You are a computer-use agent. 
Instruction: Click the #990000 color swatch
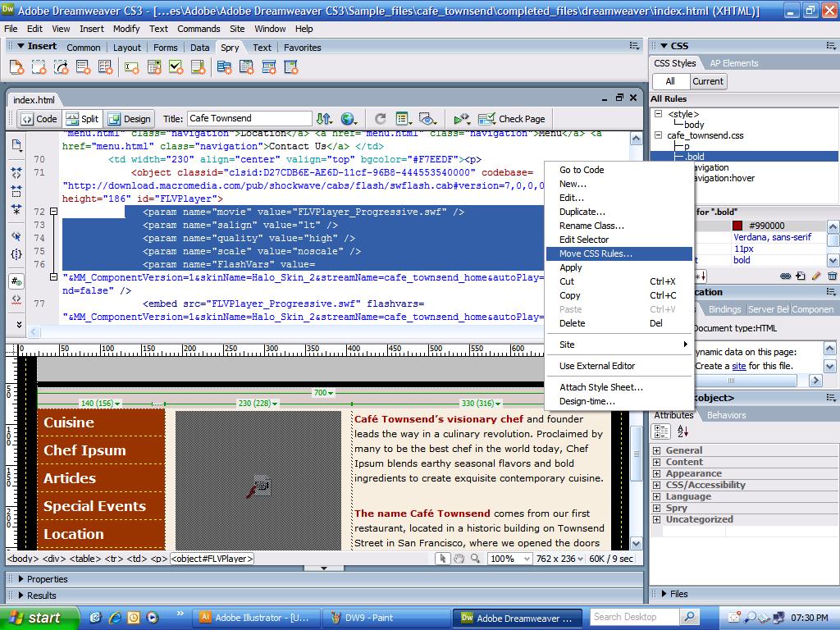tap(737, 226)
